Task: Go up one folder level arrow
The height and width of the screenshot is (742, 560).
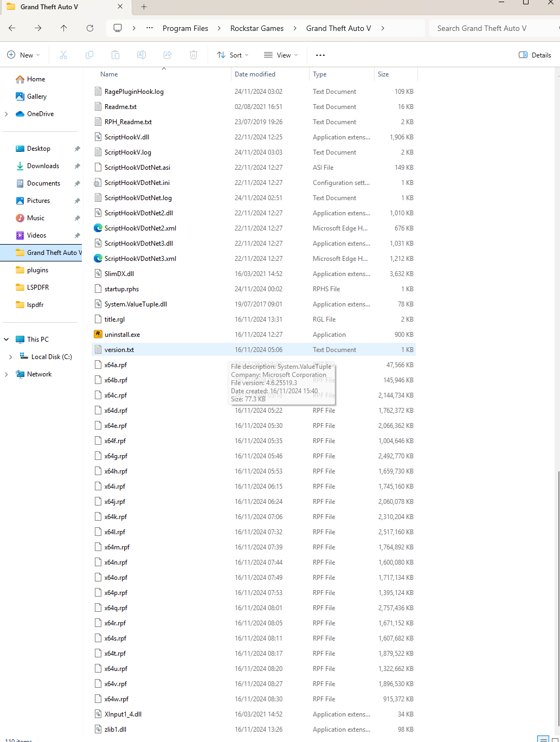Action: click(64, 28)
